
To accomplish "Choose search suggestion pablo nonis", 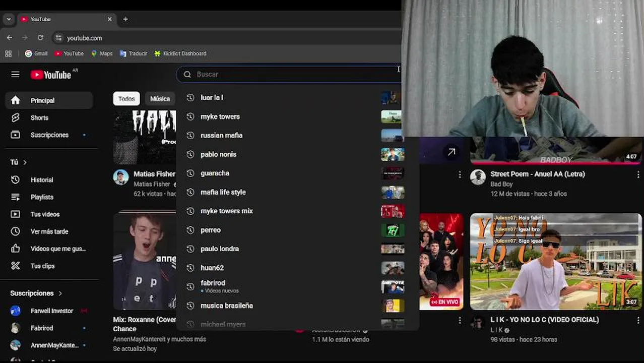I will click(x=297, y=154).
